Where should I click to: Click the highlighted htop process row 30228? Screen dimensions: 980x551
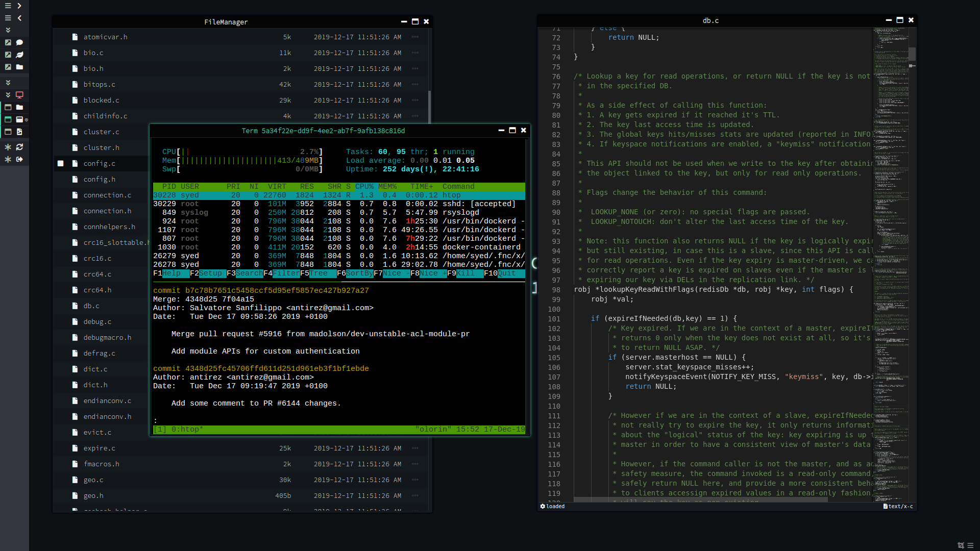[x=339, y=195]
